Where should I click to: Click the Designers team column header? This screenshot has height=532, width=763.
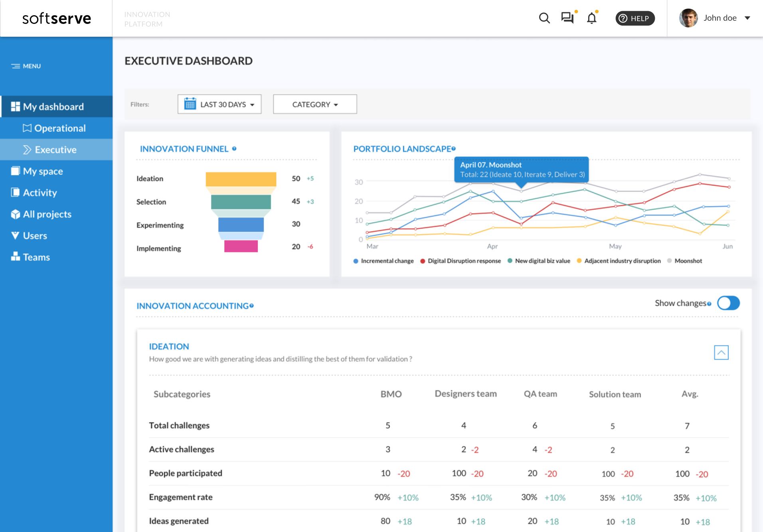(466, 394)
